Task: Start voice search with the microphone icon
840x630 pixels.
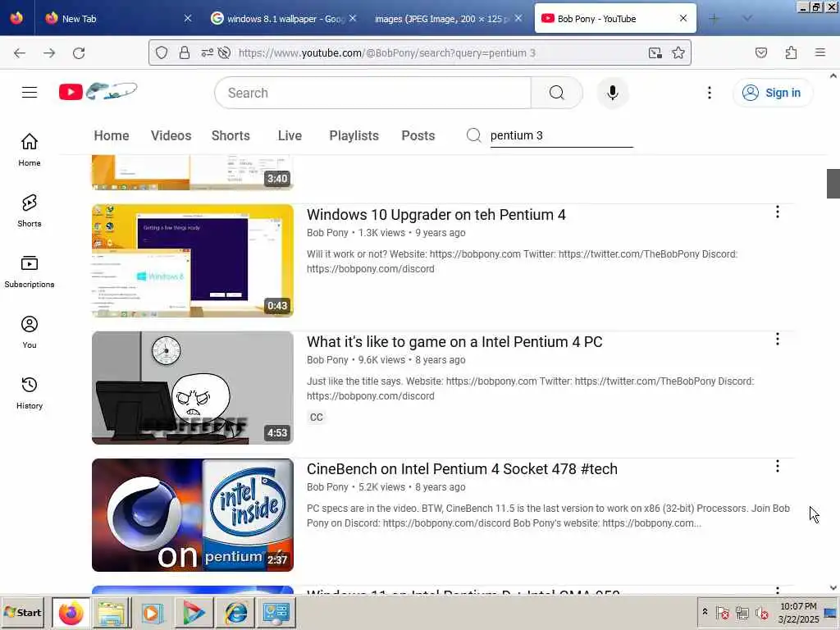Action: pos(612,93)
